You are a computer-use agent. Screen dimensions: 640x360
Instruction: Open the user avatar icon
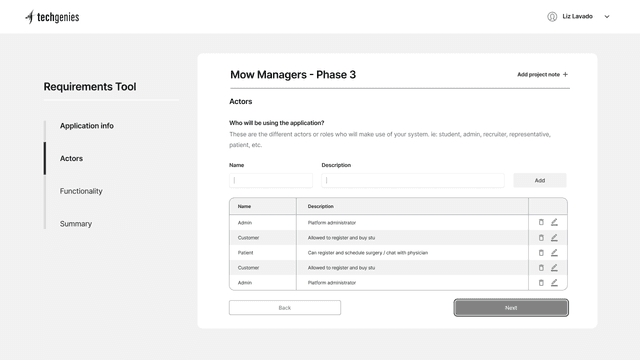[552, 17]
